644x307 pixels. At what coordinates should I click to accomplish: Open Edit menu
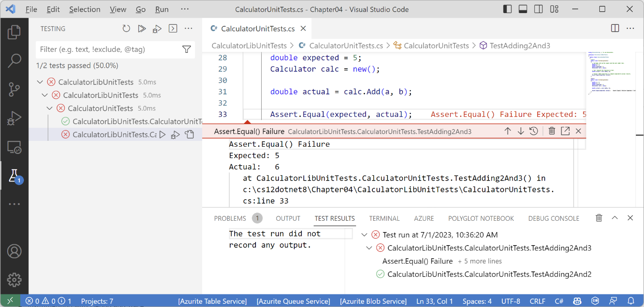53,9
